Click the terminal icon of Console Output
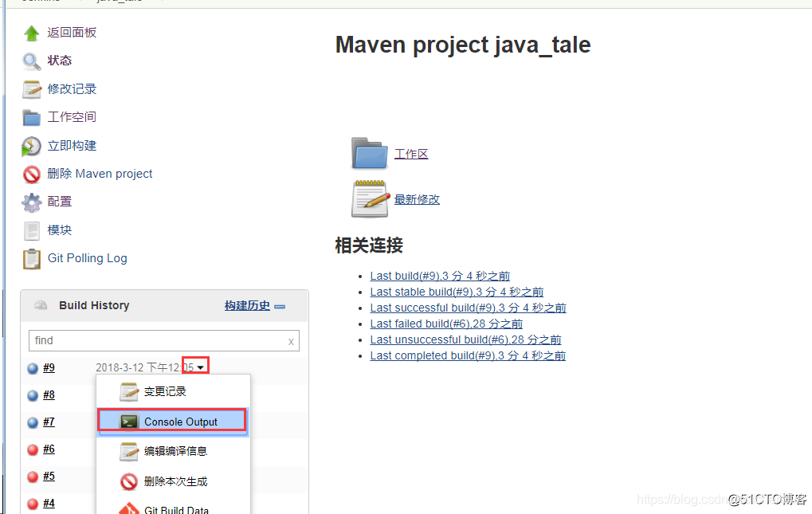 pyautogui.click(x=129, y=422)
